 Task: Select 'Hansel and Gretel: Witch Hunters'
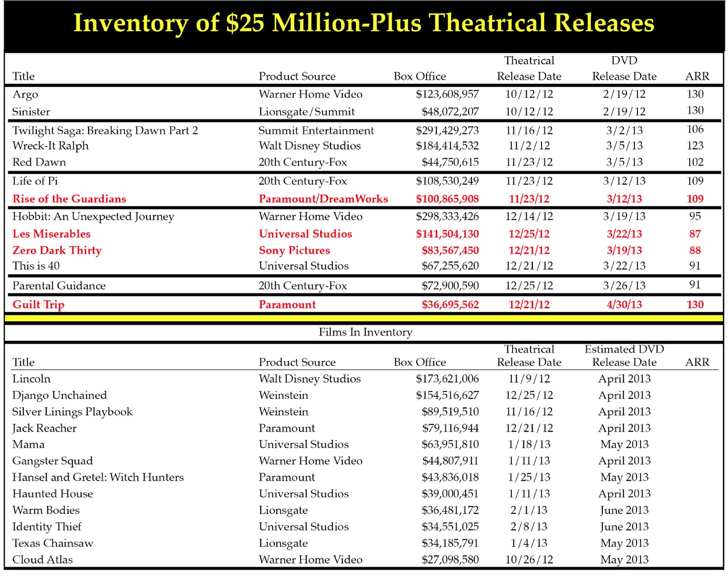(x=98, y=477)
